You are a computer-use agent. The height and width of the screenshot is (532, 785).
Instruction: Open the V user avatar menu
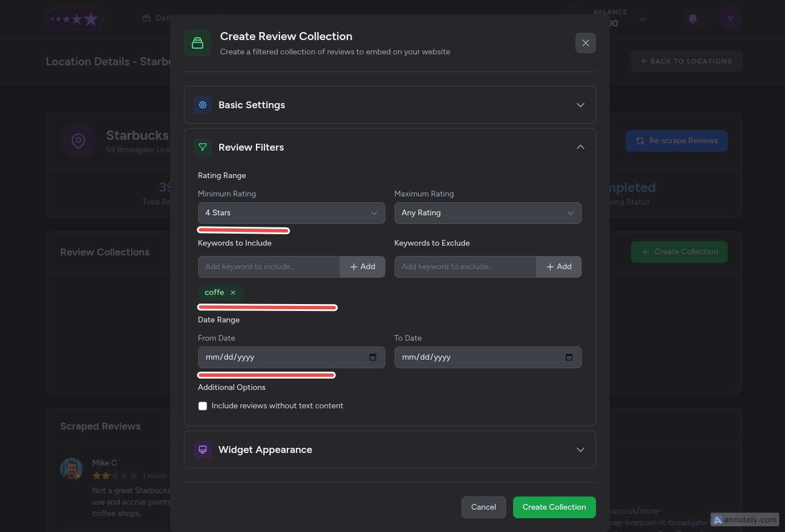tap(730, 18)
